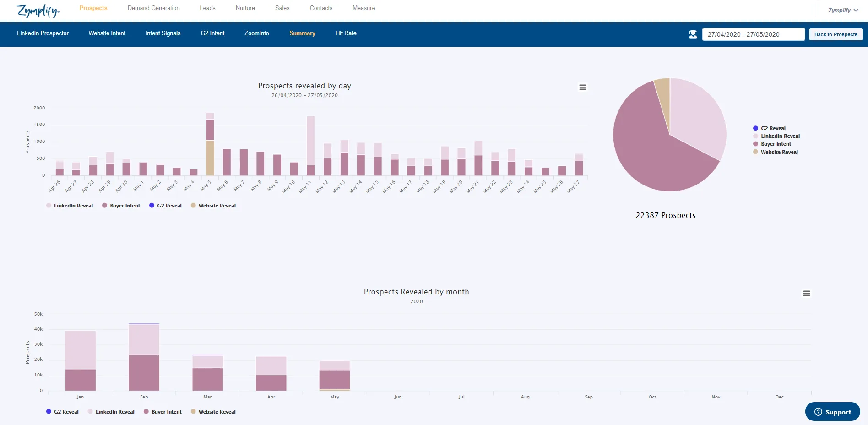Screen dimensions: 868x425
Task: Open the Contacts menu
Action: [x=321, y=8]
